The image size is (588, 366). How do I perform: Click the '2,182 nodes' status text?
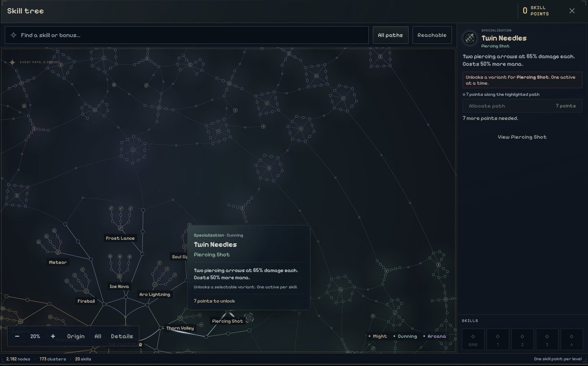click(18, 359)
